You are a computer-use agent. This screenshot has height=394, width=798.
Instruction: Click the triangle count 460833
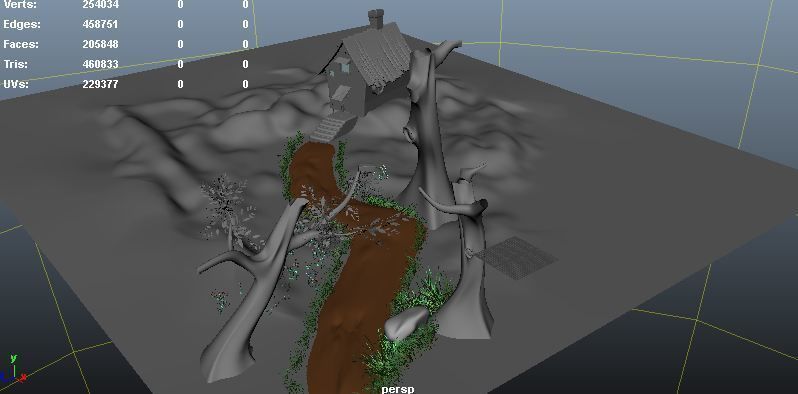coord(100,64)
